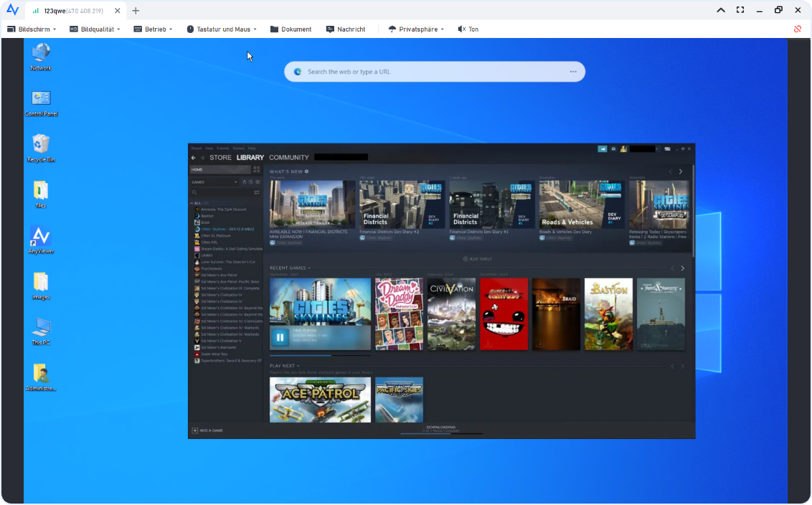Click the ADD SHELF button
The height and width of the screenshot is (505, 812).
[478, 259]
